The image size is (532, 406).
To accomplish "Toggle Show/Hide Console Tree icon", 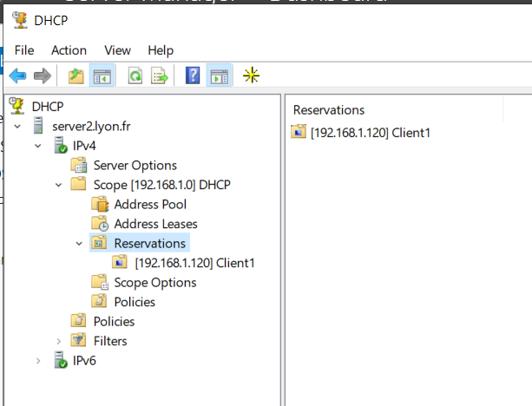I will click(x=102, y=75).
